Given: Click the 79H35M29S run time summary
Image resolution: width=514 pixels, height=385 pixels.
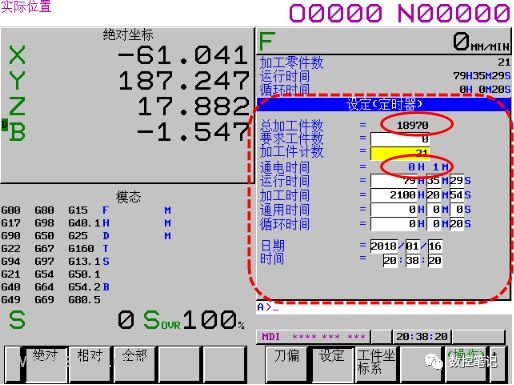Looking at the screenshot, I should tap(482, 76).
